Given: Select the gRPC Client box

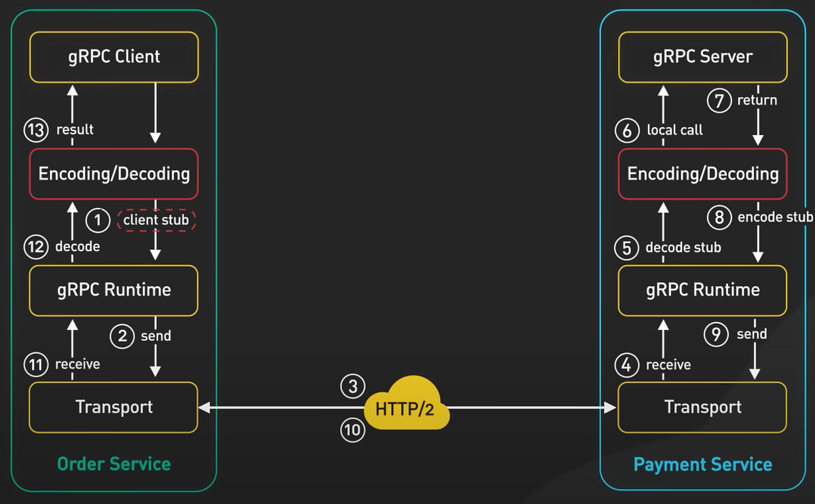Looking at the screenshot, I should coord(113,57).
